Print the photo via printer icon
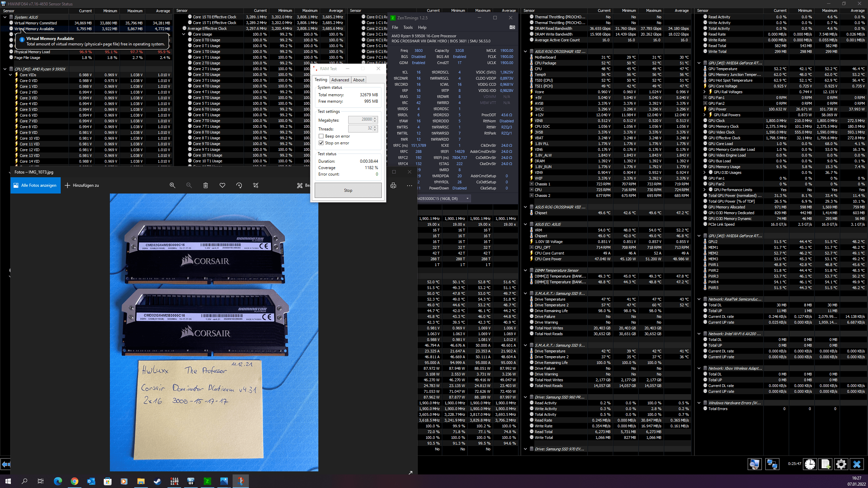 tap(393, 185)
